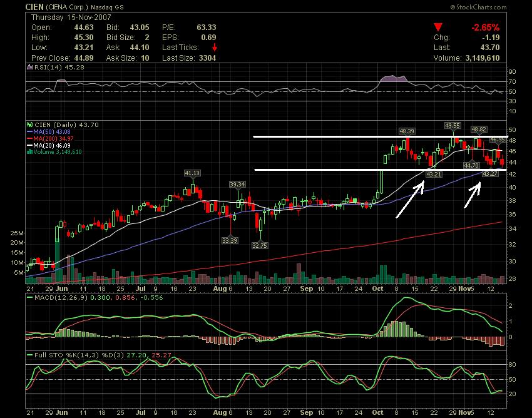Click the Prev Close value 44.89
Image resolution: width=532 pixels, height=418 pixels.
click(x=83, y=58)
